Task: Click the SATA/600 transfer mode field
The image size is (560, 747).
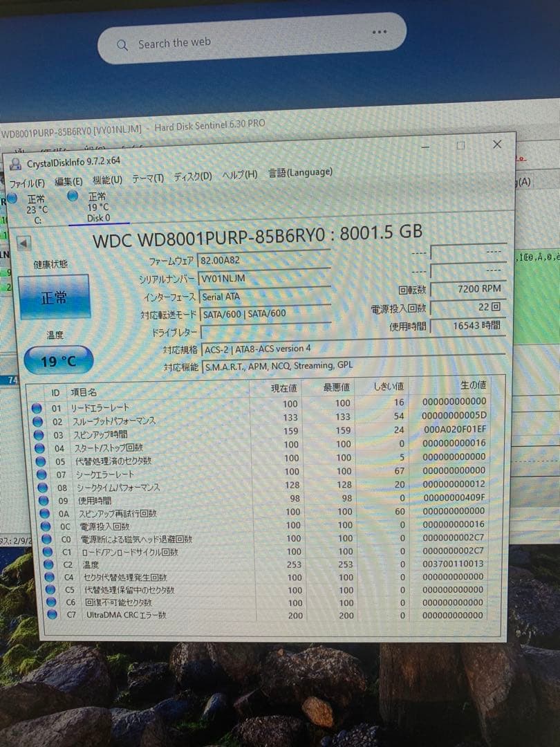Action: (265, 313)
